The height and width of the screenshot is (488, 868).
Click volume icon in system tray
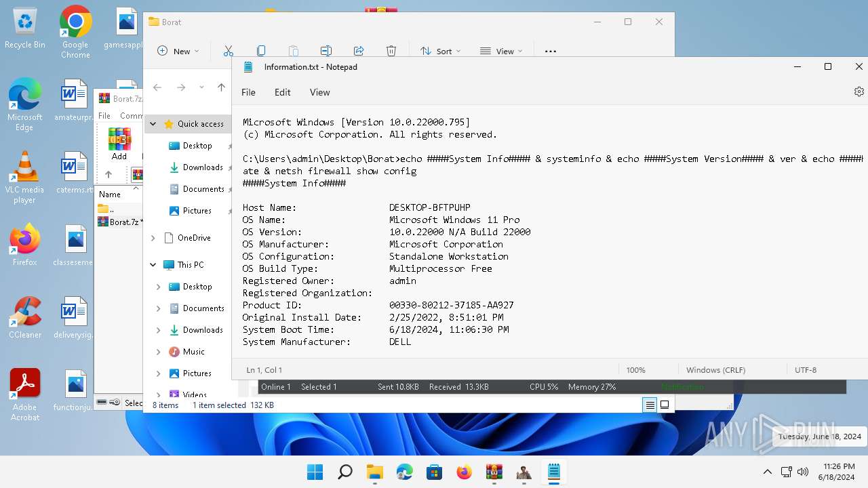click(803, 472)
